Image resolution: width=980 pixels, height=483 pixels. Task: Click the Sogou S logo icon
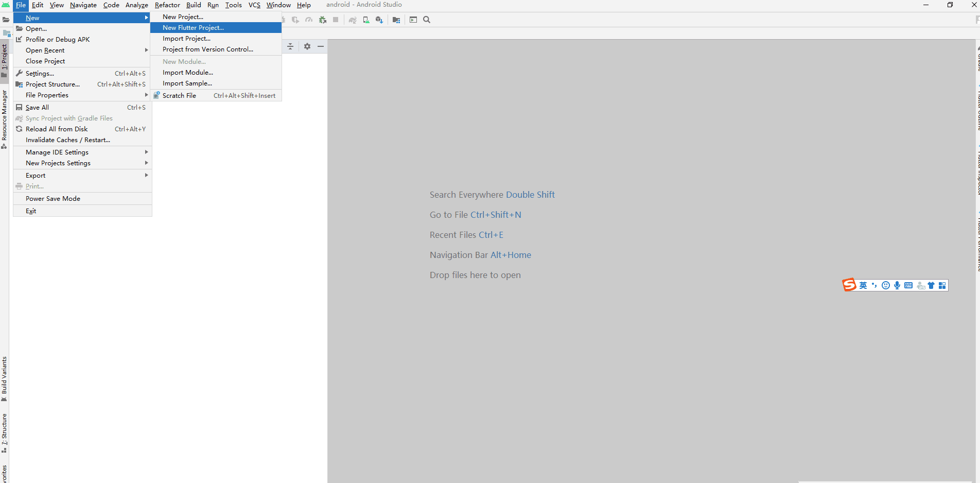click(x=849, y=285)
